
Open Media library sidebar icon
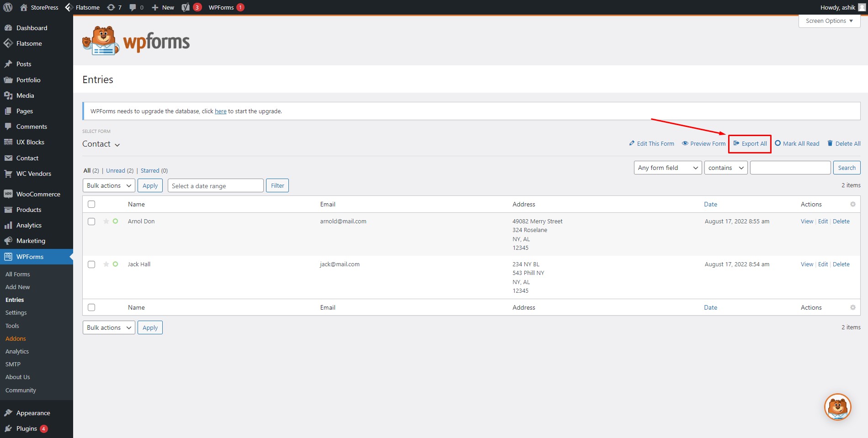click(x=8, y=95)
